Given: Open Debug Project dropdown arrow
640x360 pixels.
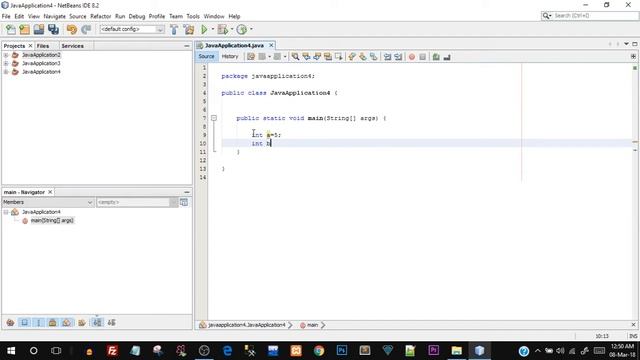Looking at the screenshot, I should tap(232, 29).
